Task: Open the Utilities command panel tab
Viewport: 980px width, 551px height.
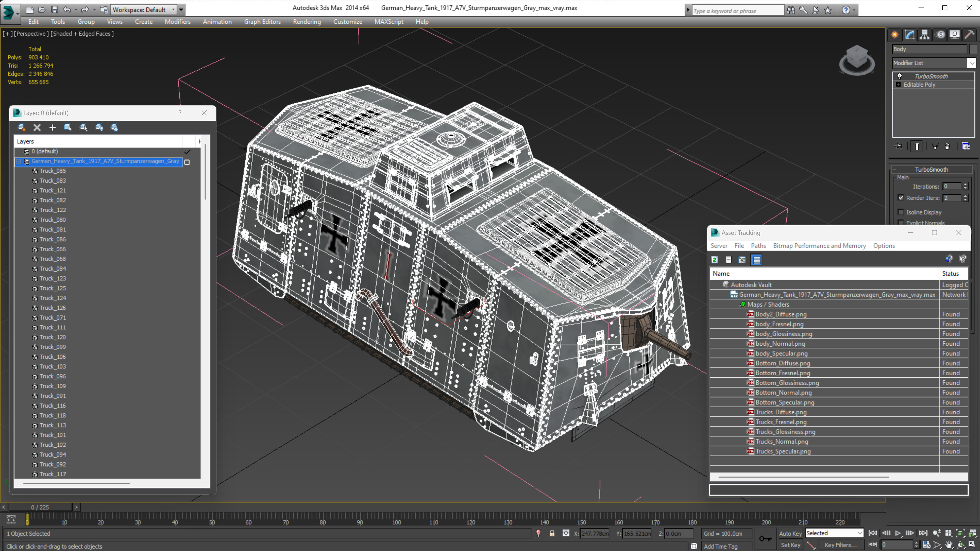Action: click(969, 35)
